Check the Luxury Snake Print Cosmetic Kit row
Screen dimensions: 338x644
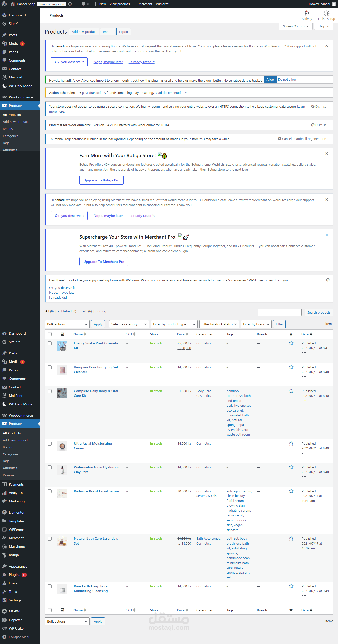(50, 343)
